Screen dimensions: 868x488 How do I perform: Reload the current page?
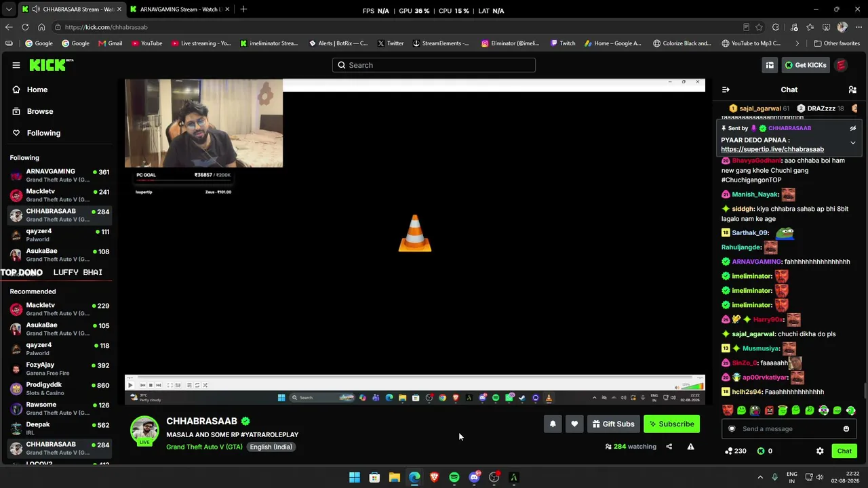[x=25, y=27]
